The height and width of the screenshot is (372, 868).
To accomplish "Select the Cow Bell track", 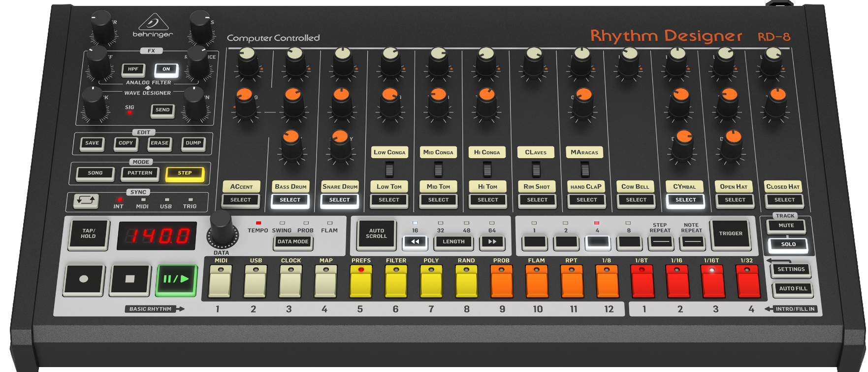I will pyautogui.click(x=636, y=200).
